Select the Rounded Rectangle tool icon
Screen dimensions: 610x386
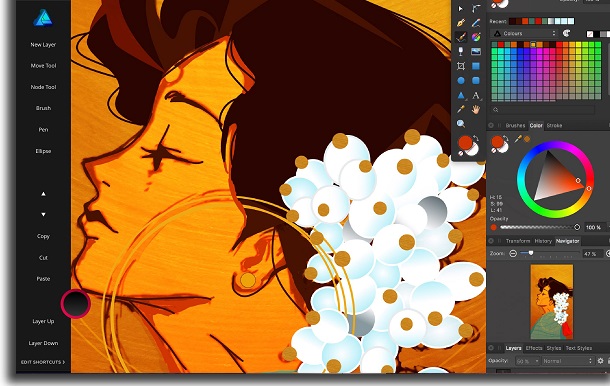click(x=476, y=81)
